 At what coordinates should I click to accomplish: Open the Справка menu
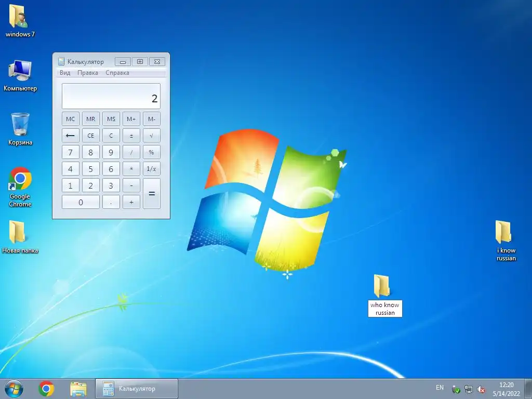coord(117,73)
